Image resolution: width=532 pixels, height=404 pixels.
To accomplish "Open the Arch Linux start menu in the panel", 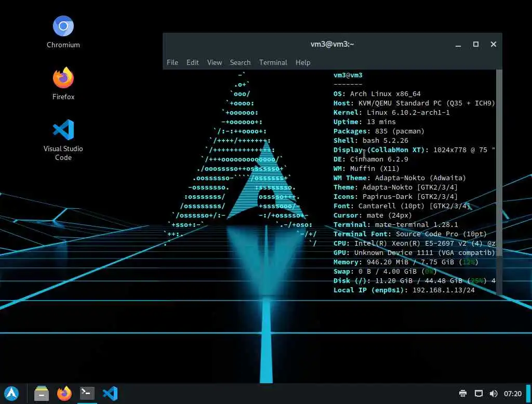I will coord(11,394).
